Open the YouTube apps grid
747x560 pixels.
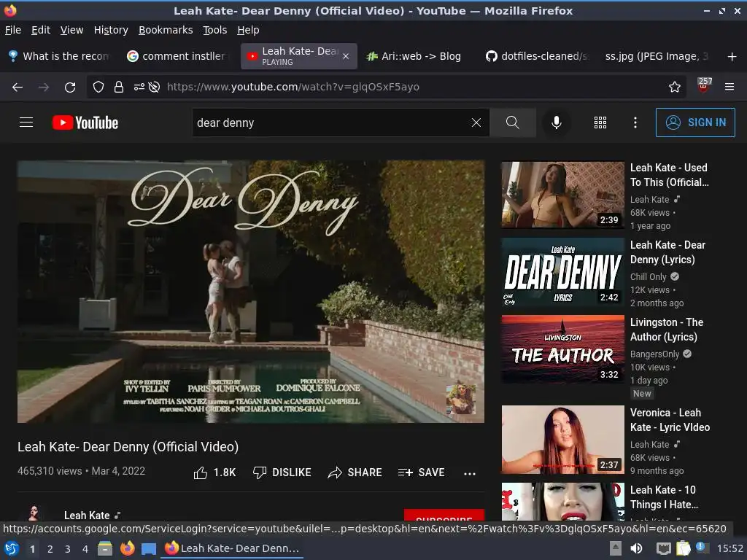coord(600,122)
